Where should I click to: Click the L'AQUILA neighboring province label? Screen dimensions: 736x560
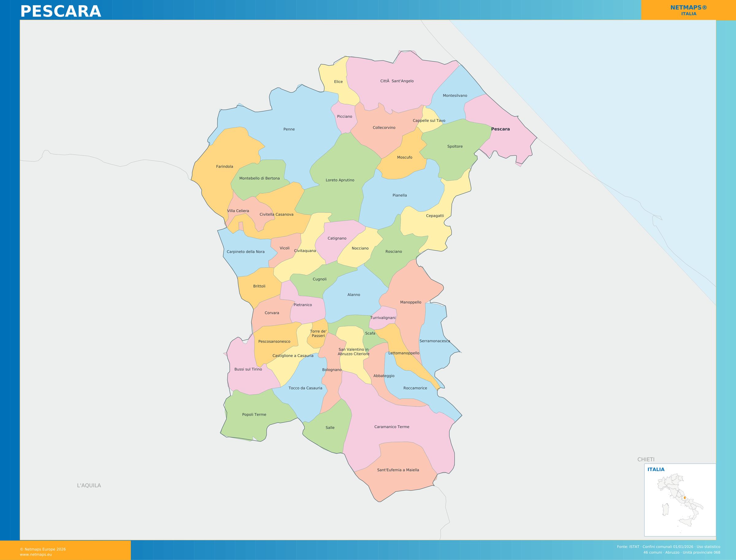pos(89,485)
